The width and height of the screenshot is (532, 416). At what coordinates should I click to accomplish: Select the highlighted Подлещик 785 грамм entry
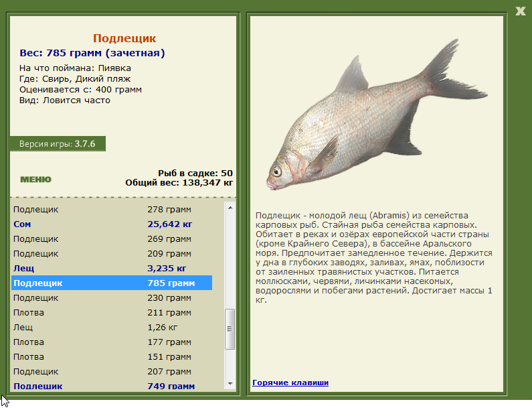(x=112, y=283)
